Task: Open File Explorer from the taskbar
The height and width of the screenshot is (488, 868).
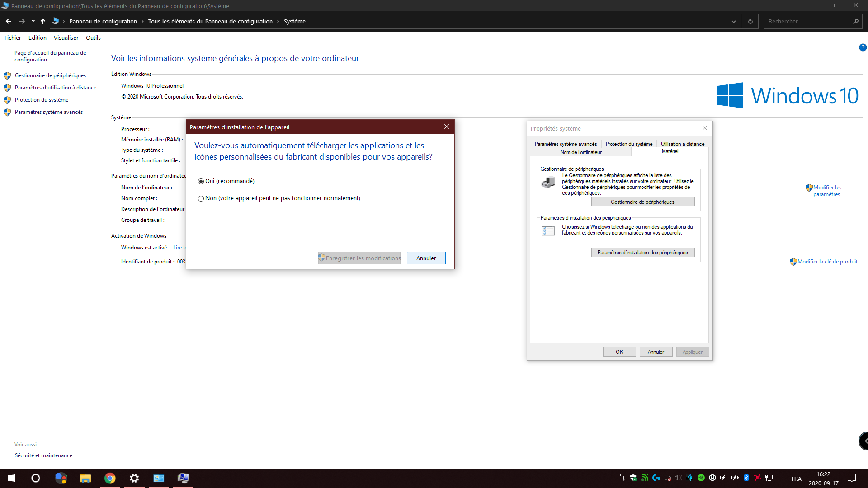Action: pos(85,478)
